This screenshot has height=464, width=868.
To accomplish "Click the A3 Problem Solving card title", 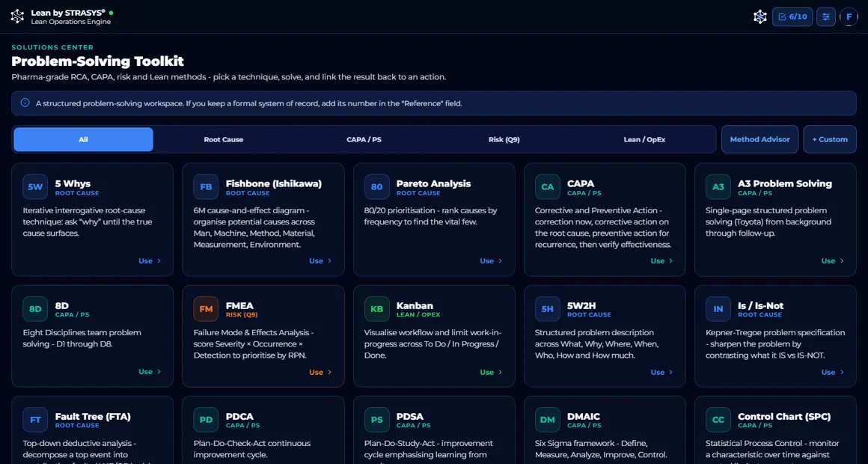I will [784, 183].
